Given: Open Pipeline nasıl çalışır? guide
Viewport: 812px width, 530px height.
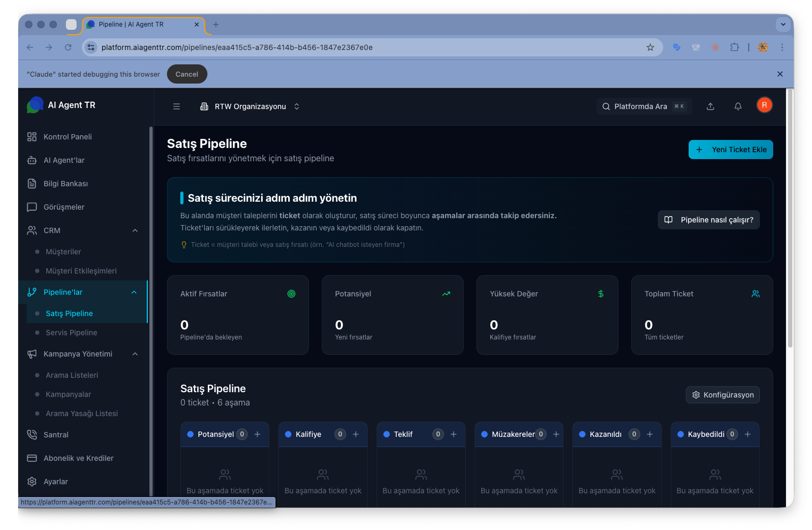Looking at the screenshot, I should coord(708,220).
